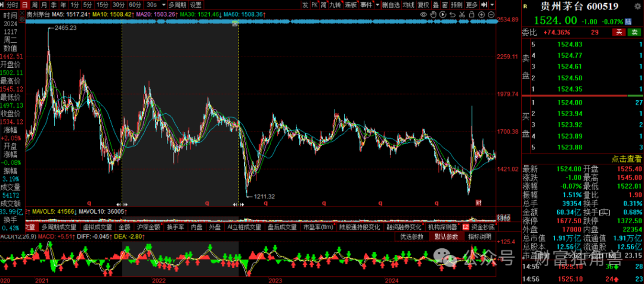The width and height of the screenshot is (644, 284).
Task: Select the 金额 indicator tab
Action: click(x=125, y=227)
